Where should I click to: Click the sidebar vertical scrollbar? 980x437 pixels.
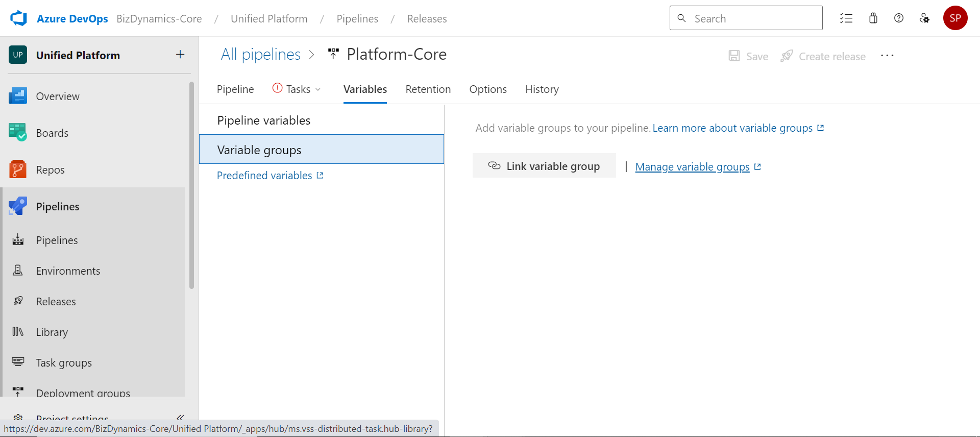[191, 185]
